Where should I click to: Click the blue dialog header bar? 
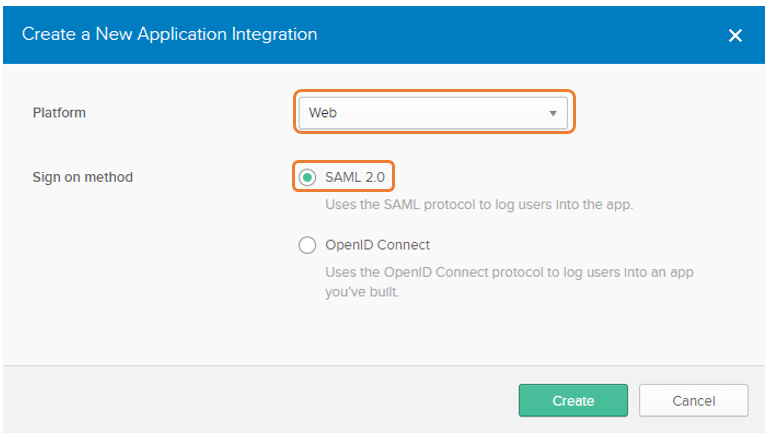[x=384, y=35]
